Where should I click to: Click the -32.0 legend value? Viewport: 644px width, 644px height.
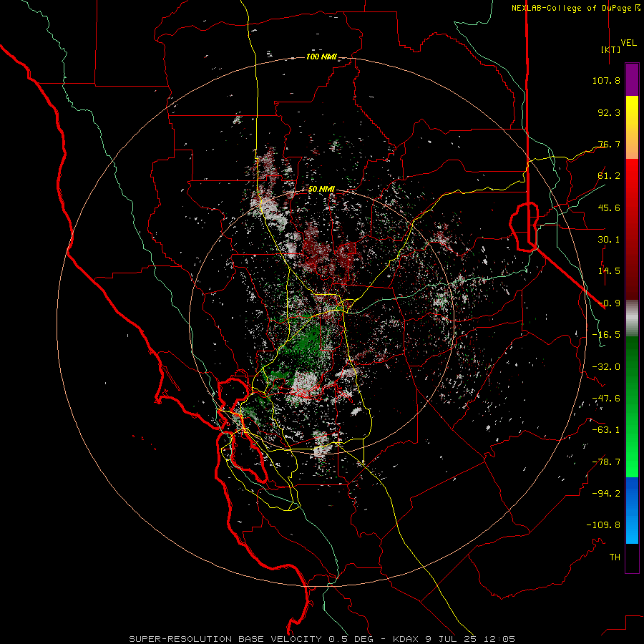(x=606, y=367)
